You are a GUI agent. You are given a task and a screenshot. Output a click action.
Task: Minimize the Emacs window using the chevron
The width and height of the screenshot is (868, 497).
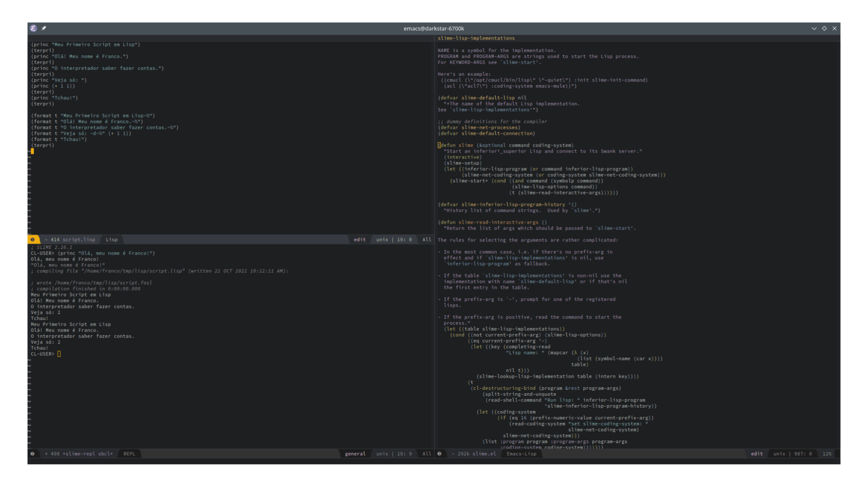[x=814, y=28]
